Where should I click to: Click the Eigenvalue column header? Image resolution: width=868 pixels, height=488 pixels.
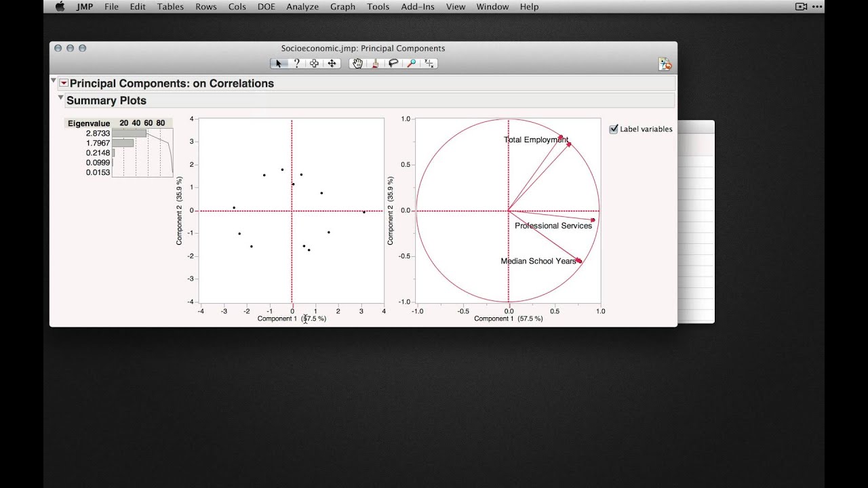pos(88,123)
